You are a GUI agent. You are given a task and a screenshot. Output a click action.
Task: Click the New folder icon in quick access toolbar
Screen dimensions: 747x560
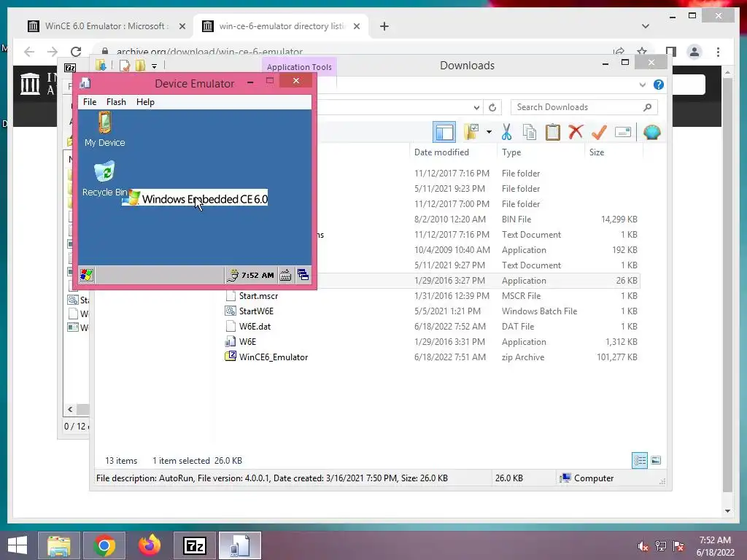coord(139,65)
